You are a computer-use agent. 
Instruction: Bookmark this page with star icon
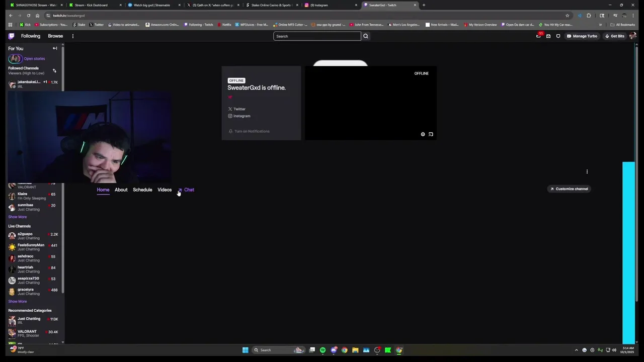pyautogui.click(x=567, y=16)
